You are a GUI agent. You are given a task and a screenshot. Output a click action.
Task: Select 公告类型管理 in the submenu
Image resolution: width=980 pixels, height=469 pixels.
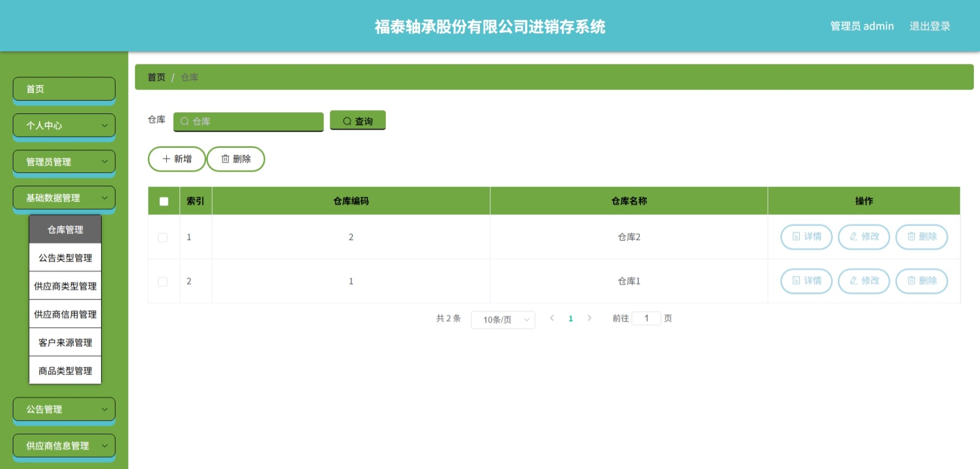click(x=65, y=258)
